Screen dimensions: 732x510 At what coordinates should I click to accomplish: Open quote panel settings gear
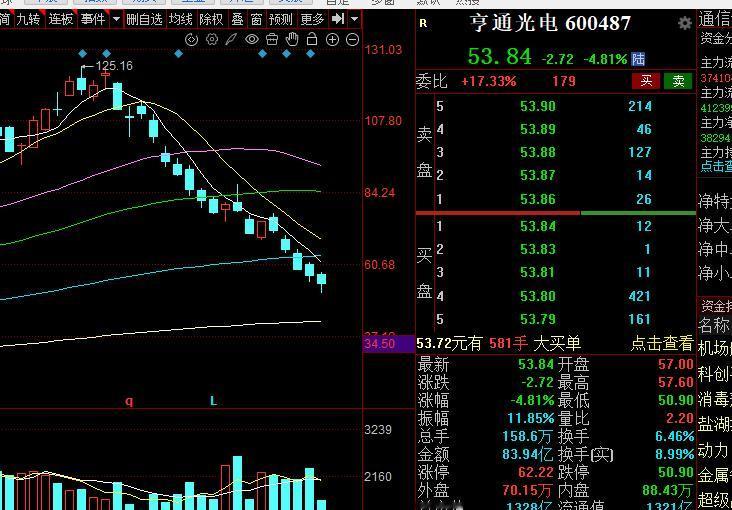tap(685, 23)
